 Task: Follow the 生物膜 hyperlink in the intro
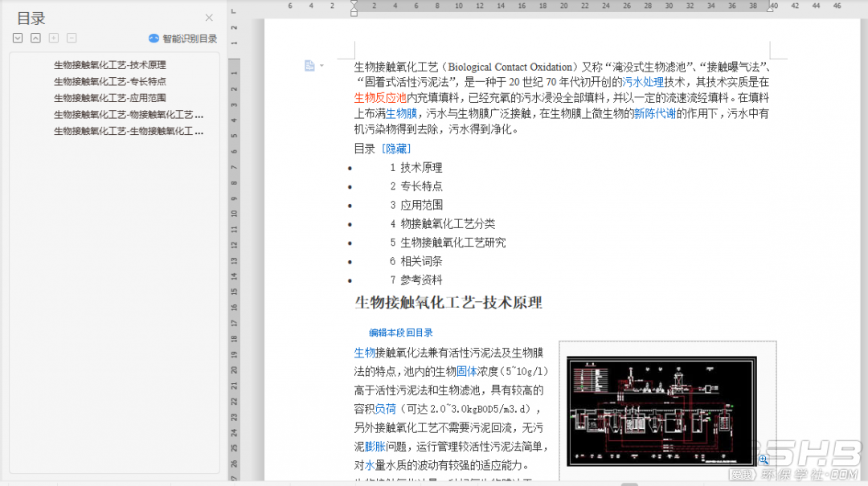point(401,113)
